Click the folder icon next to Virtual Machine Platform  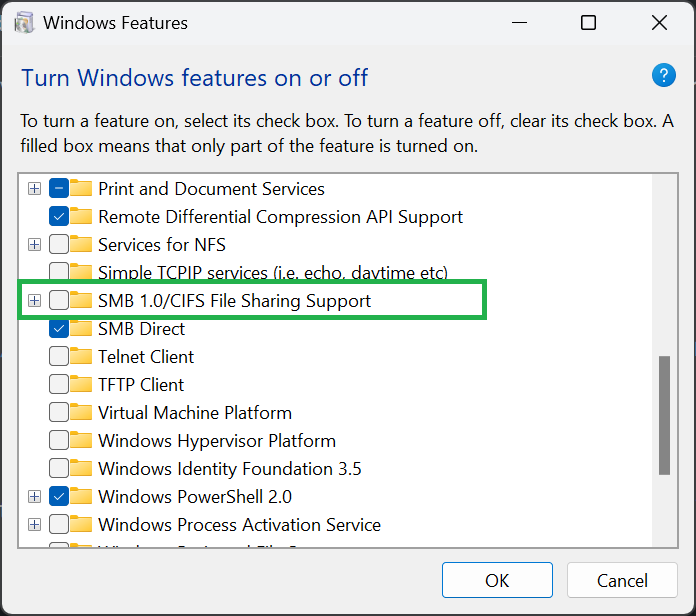coord(82,413)
